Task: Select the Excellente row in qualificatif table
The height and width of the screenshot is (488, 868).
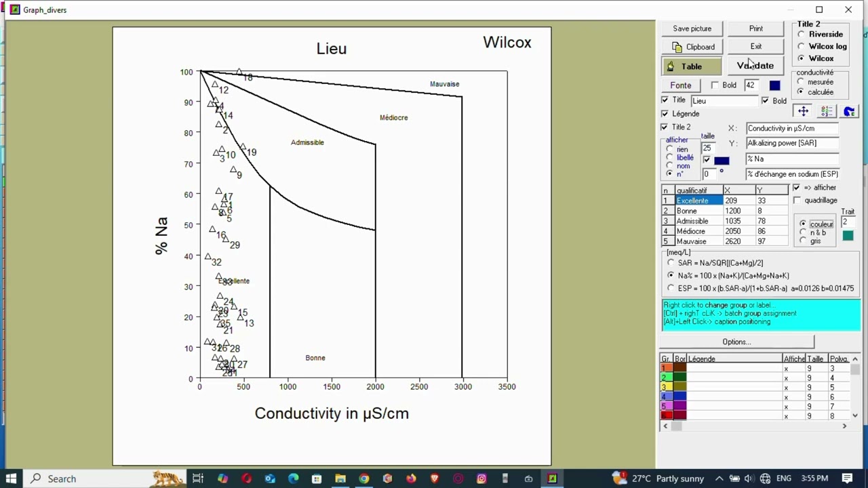Action: [x=725, y=201]
